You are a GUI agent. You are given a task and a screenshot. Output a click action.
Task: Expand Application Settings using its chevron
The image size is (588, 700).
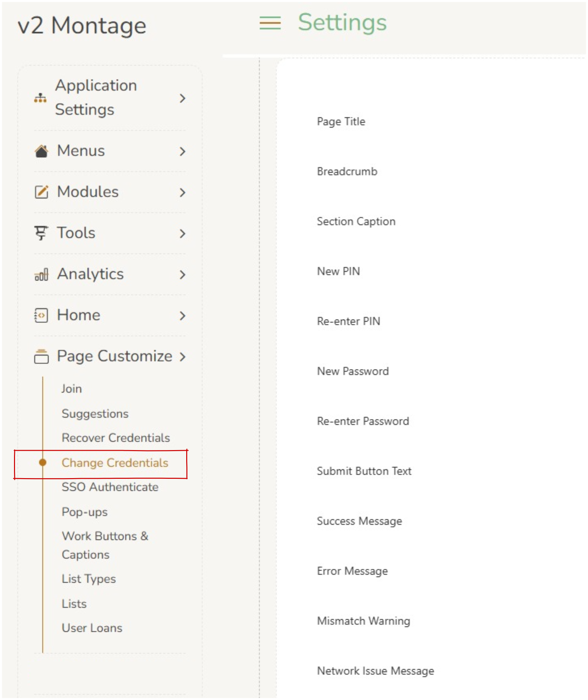pos(182,98)
